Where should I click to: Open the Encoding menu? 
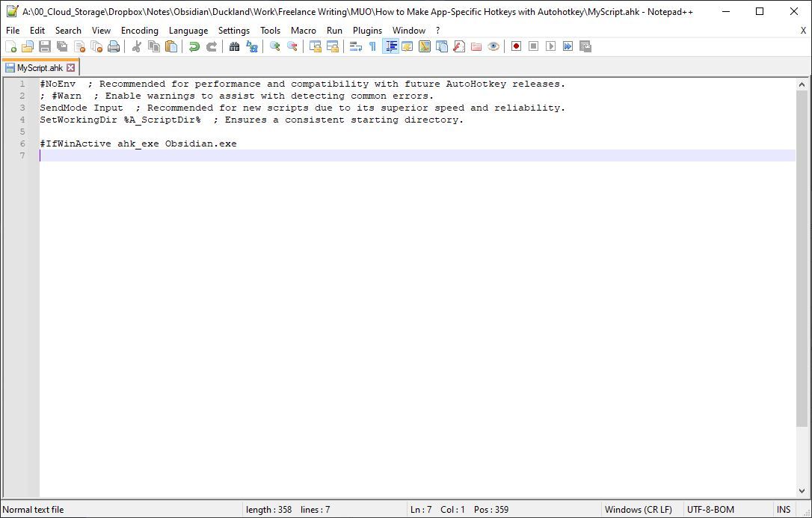pos(140,31)
